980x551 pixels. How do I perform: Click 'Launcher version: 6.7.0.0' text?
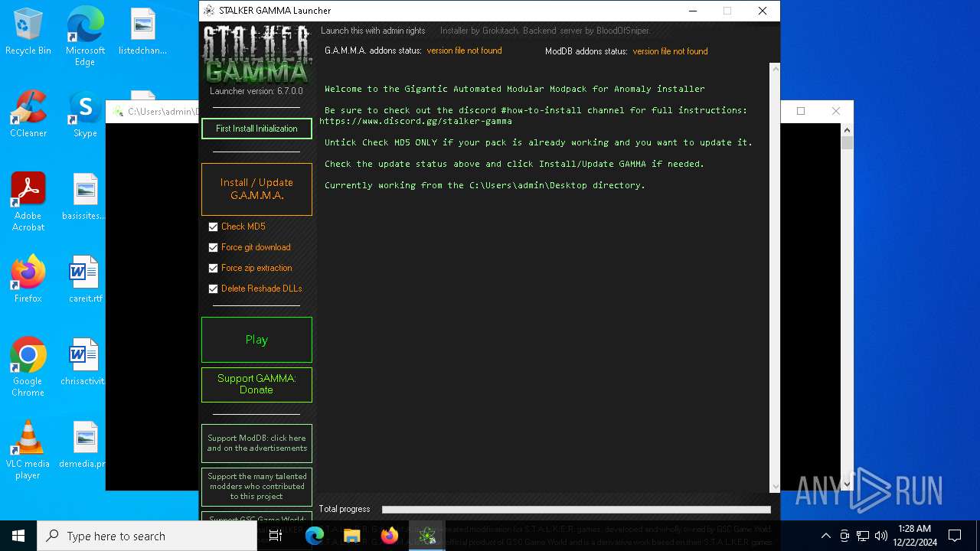coord(256,91)
